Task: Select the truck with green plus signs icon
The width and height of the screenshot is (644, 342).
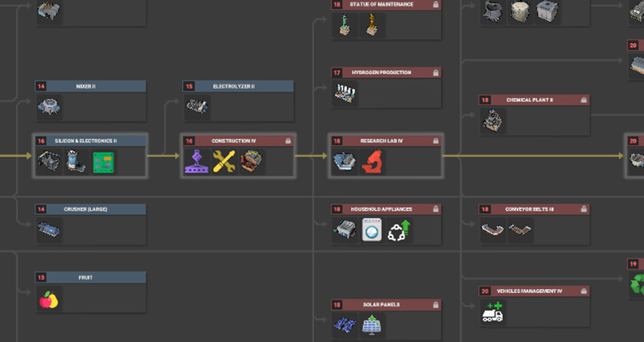Action: (x=493, y=312)
